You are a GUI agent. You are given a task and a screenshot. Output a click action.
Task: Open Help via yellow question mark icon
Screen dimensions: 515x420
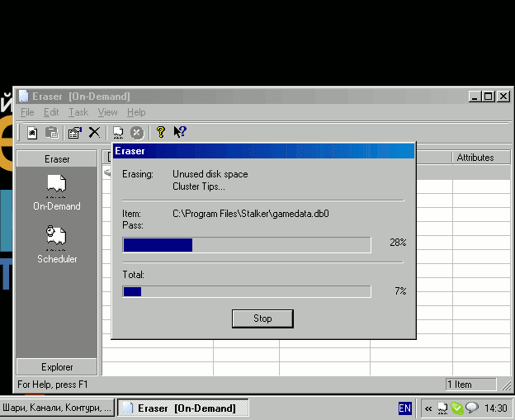pos(161,132)
